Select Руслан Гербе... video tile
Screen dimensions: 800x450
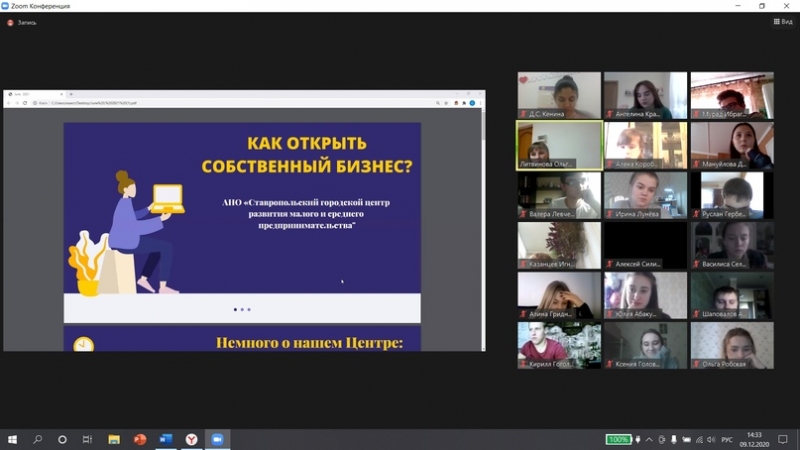[732, 195]
